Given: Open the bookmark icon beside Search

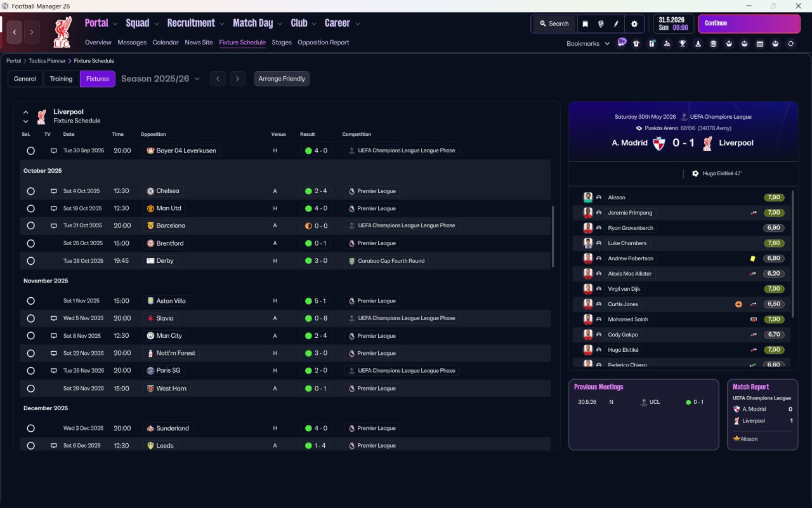Looking at the screenshot, I should [x=585, y=23].
